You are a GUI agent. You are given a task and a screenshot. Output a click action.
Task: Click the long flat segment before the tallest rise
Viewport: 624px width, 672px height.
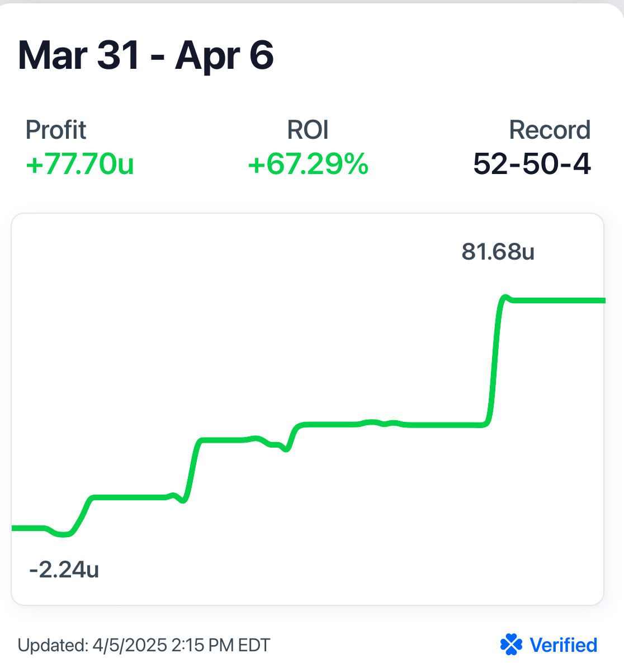click(442, 425)
